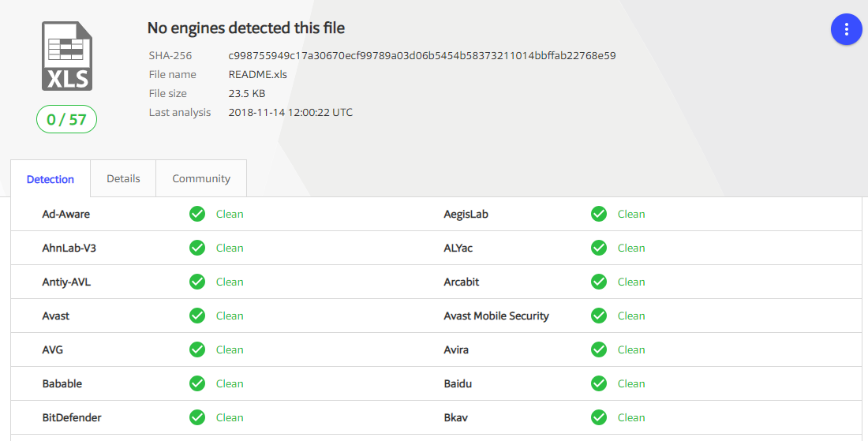Image resolution: width=868 pixels, height=441 pixels.
Task: Click the Avast Mobile Security engine name
Action: (x=496, y=316)
